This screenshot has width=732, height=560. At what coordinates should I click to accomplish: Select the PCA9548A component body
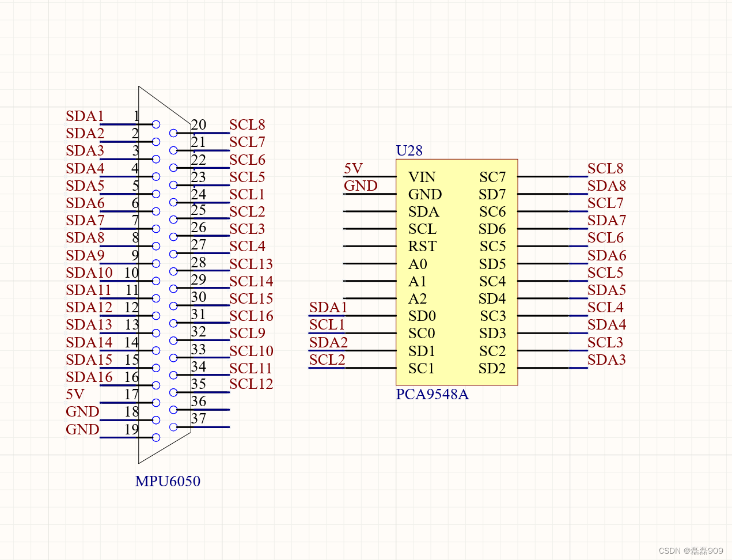(457, 271)
